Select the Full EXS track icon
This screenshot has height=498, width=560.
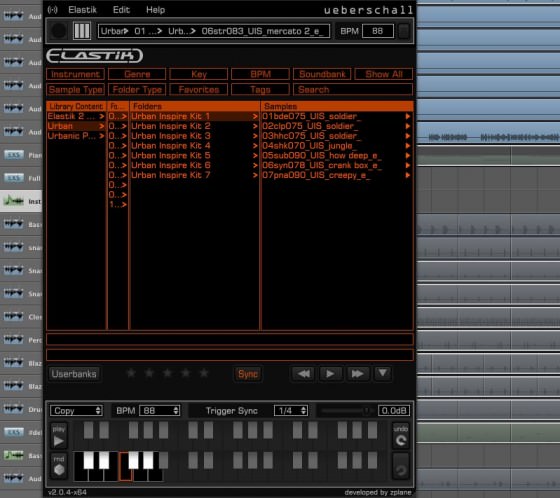click(14, 178)
